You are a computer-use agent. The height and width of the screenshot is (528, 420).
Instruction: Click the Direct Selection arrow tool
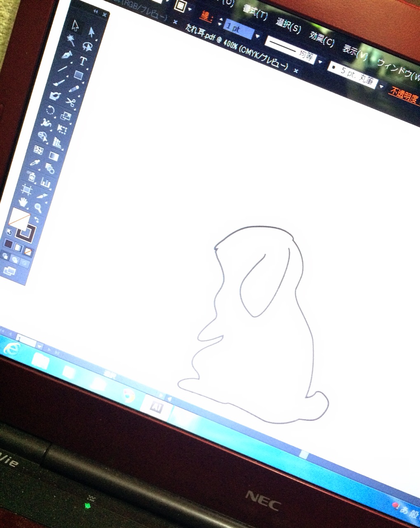(92, 32)
